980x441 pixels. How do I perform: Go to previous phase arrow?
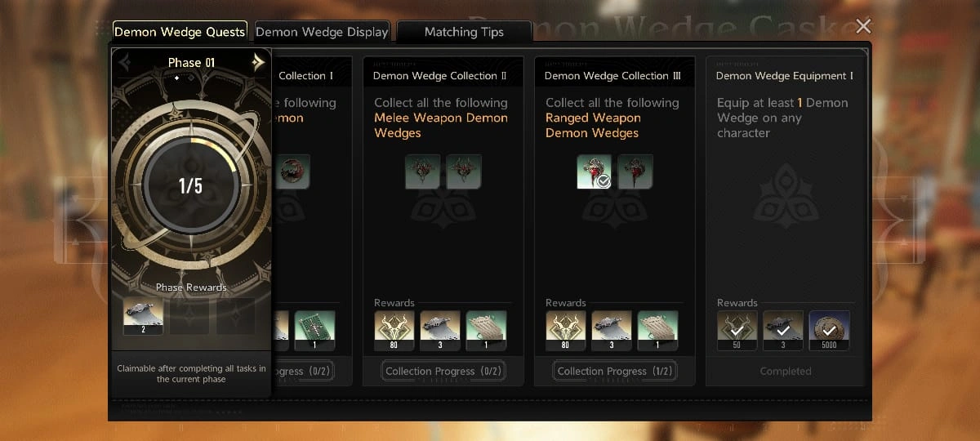(x=124, y=62)
